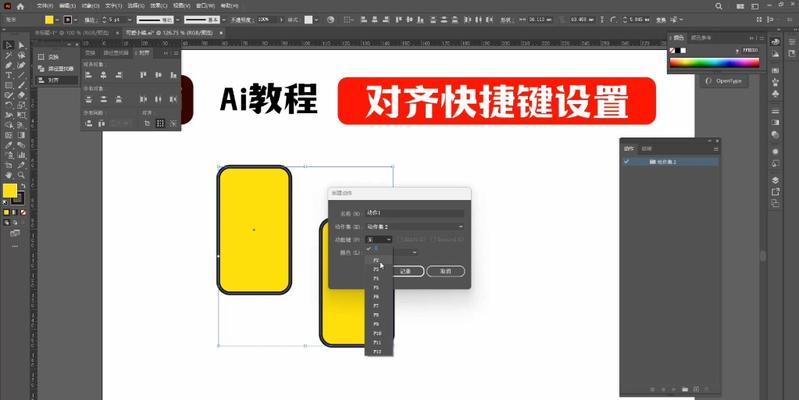Click the action name input field
799x400 pixels.
pyautogui.click(x=415, y=213)
